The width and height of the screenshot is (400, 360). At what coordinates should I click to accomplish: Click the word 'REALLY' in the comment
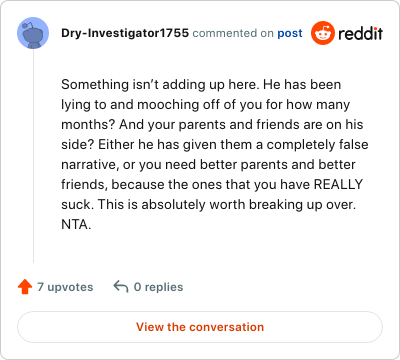[338, 184]
